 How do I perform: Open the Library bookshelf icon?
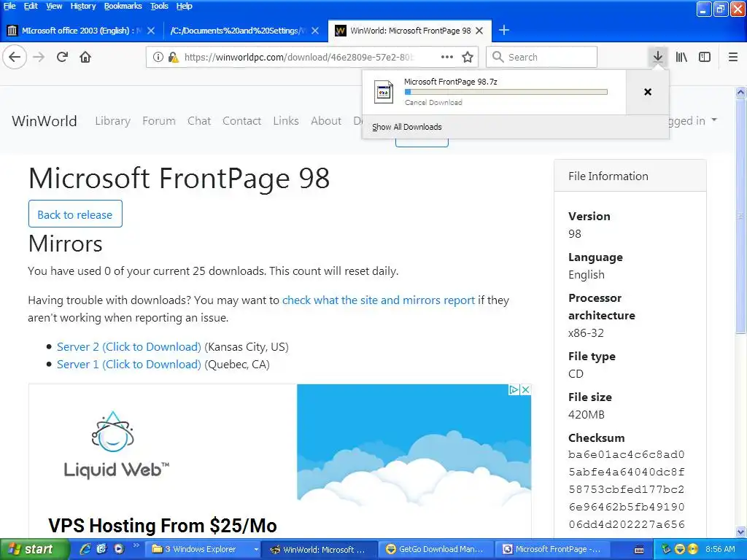681,57
